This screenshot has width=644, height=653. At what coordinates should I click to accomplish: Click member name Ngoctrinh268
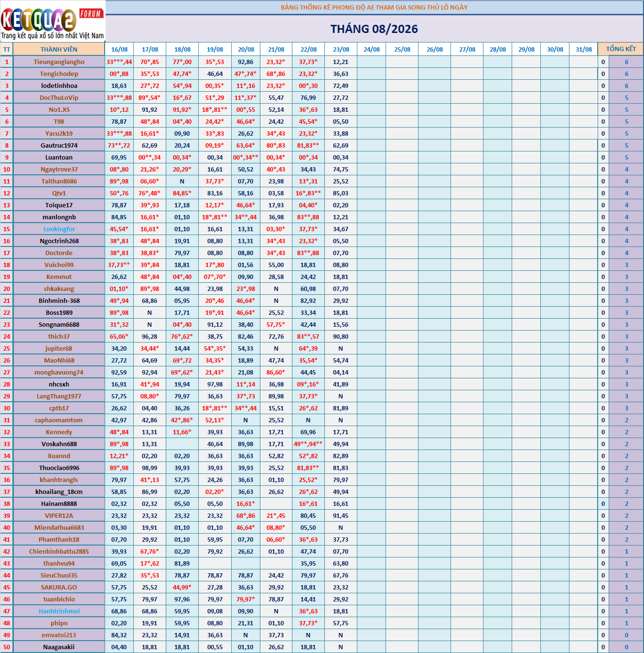(59, 241)
